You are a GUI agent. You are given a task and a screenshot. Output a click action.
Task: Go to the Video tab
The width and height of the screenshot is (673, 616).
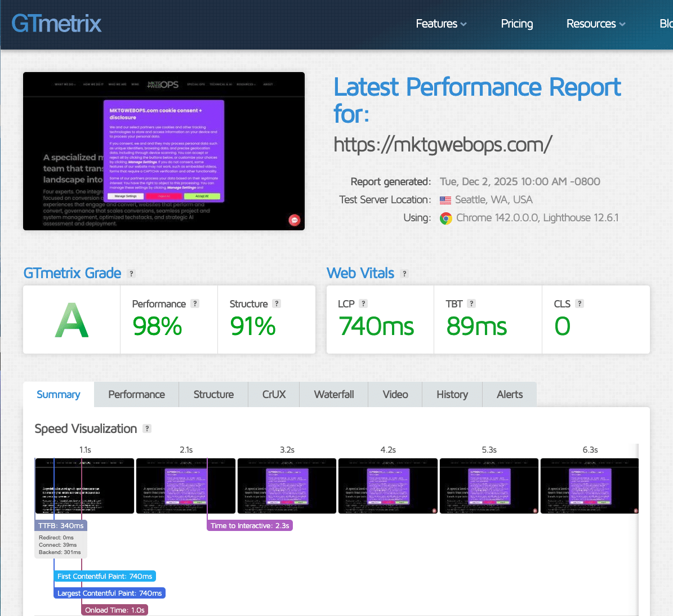click(395, 394)
